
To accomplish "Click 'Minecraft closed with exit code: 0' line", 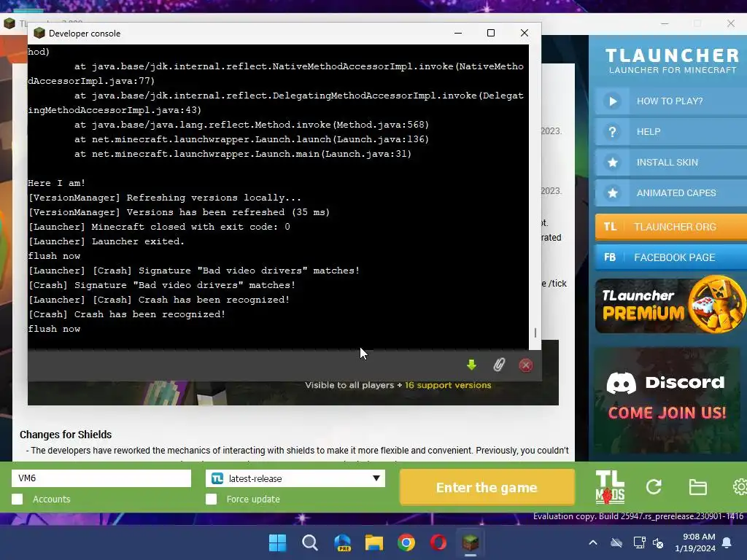I will click(x=159, y=227).
